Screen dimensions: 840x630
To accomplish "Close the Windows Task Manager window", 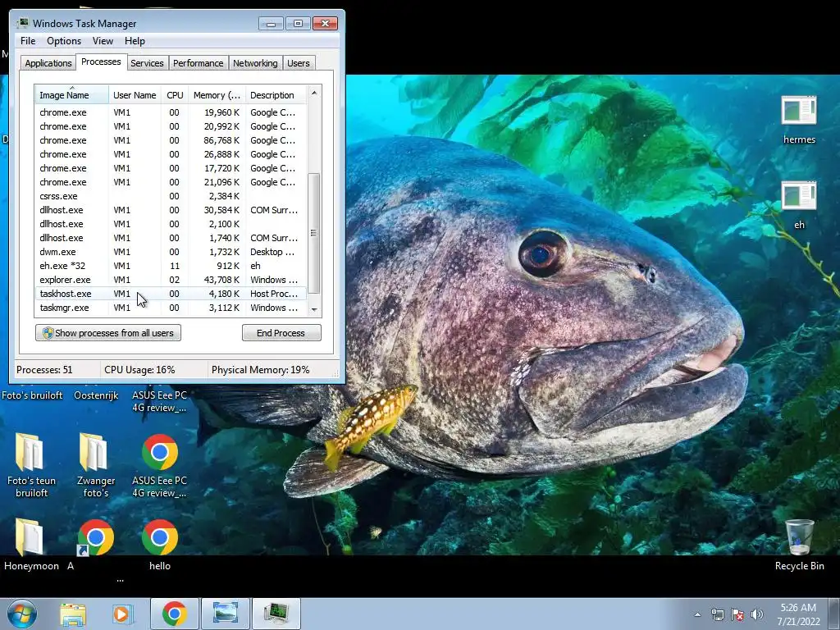I will [325, 23].
